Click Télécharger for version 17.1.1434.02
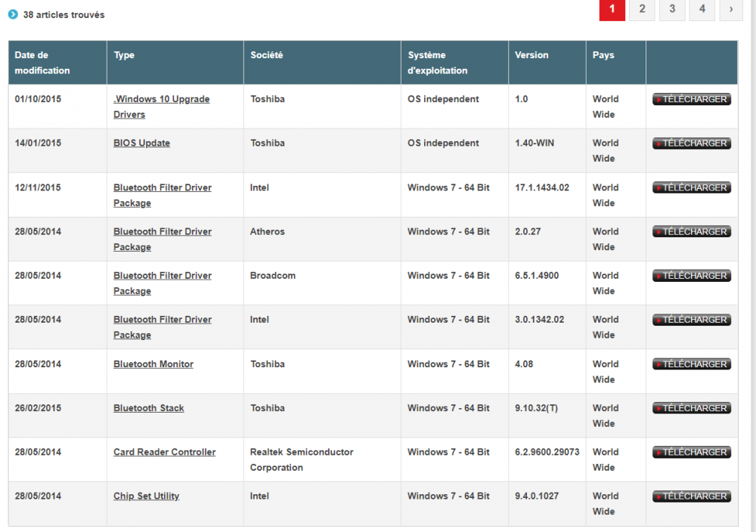The image size is (756, 532). 692,187
